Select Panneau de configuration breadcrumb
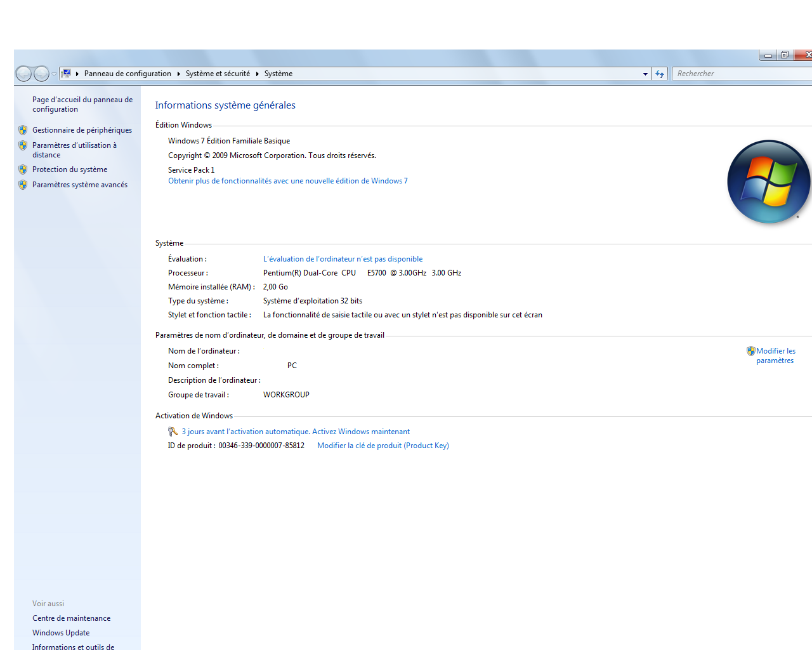Image resolution: width=812 pixels, height=650 pixels. 128,74
